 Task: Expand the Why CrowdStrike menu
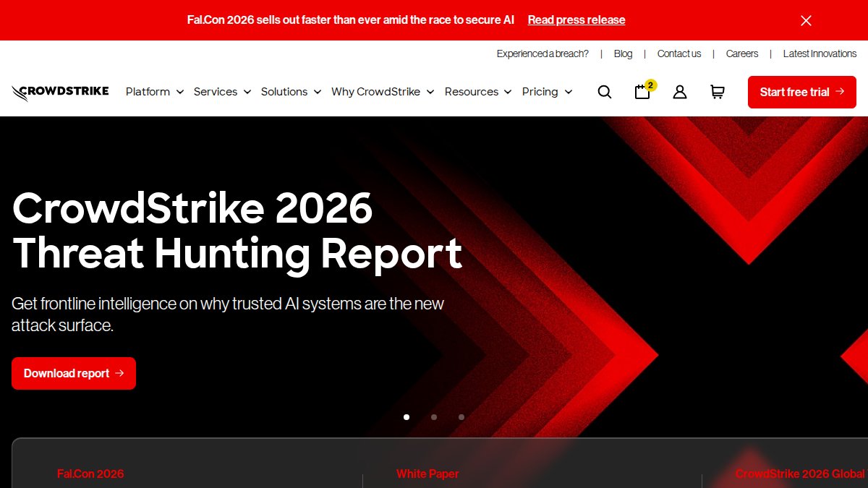tap(383, 92)
